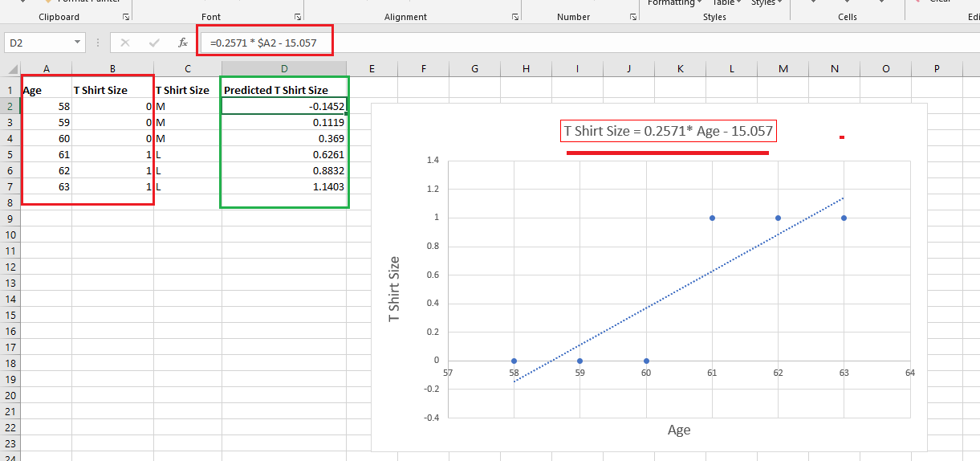The width and height of the screenshot is (980, 461).
Task: Select the predicted value 0.8832
Action: [x=284, y=170]
